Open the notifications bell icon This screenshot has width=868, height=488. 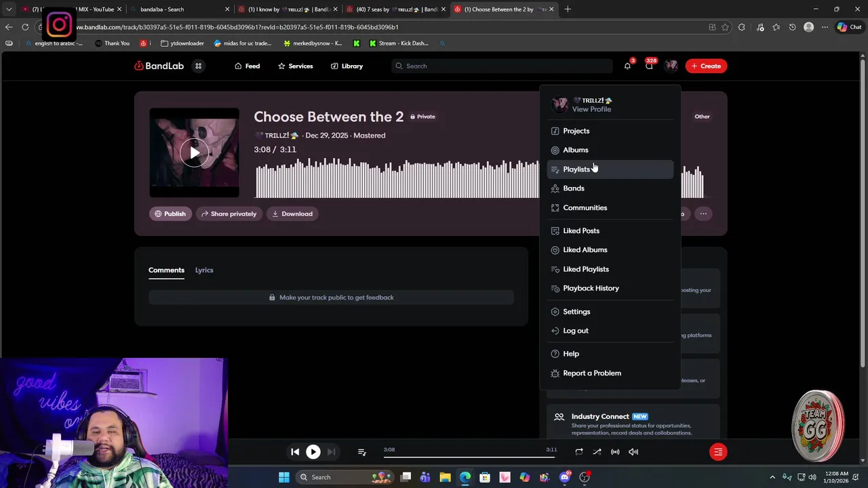pyautogui.click(x=627, y=66)
